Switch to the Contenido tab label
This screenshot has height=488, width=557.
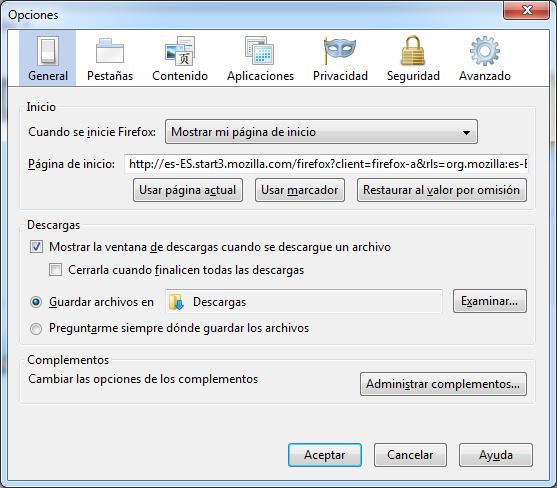(180, 76)
